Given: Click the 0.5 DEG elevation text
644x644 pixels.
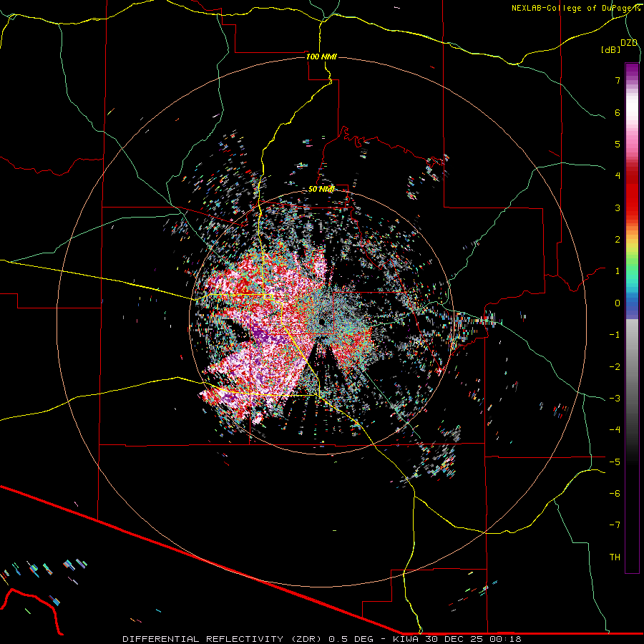Looking at the screenshot, I should pyautogui.click(x=351, y=639).
